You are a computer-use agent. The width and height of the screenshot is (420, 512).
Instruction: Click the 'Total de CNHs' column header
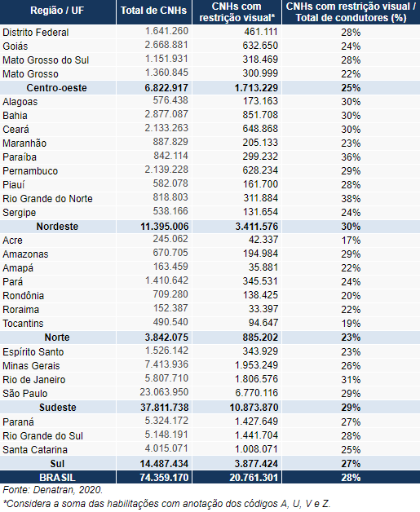pos(154,11)
